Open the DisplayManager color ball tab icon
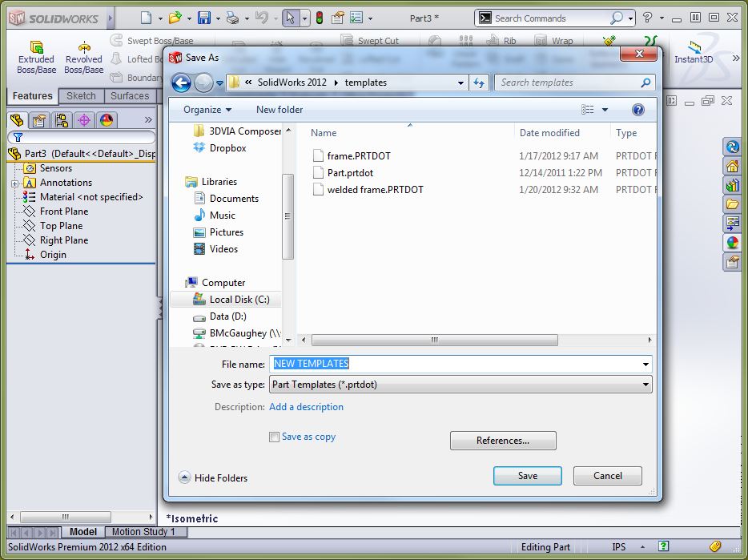The width and height of the screenshot is (748, 560). 107,120
